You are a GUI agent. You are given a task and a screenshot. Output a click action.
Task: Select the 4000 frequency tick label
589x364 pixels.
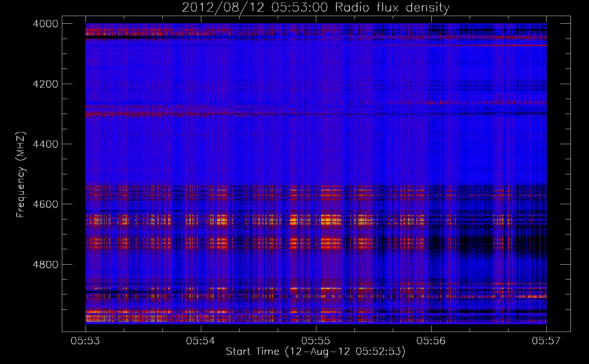pyautogui.click(x=46, y=24)
